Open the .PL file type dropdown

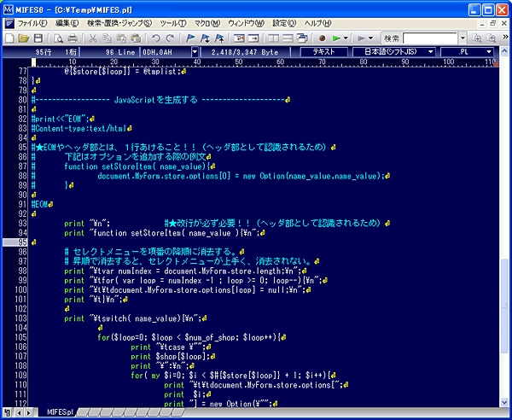[x=489, y=52]
